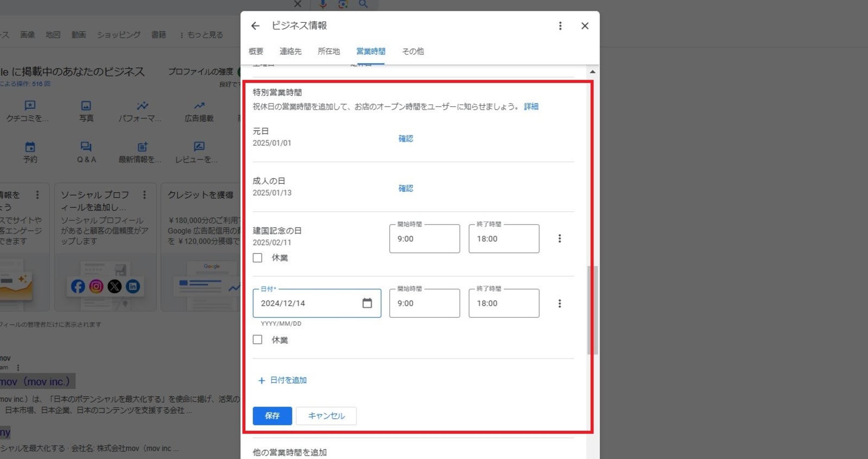Image resolution: width=868 pixels, height=459 pixels.
Task: Edit closing time for the 2024/12/14 row
Action: pyautogui.click(x=504, y=303)
